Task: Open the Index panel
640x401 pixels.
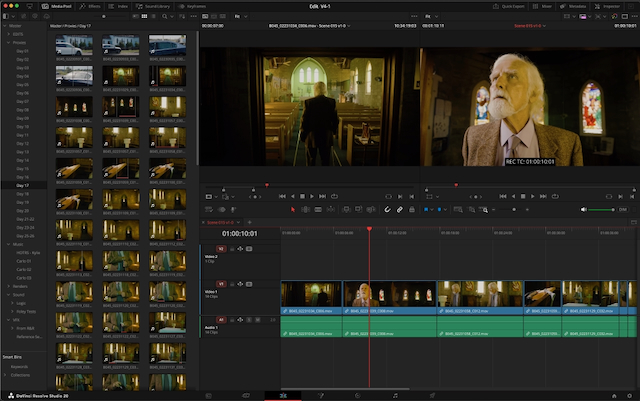Action: point(118,6)
